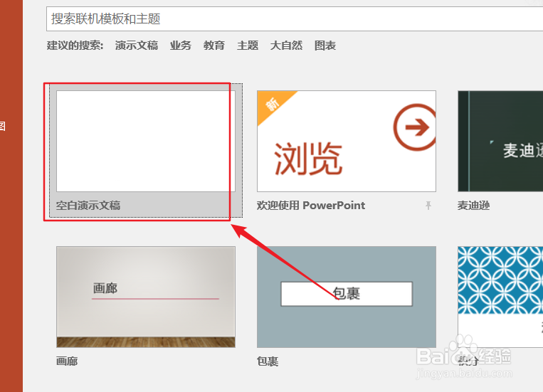Screen dimensions: 543x392
Task: Choose the 画廊 gallery template thumbnail
Action: (x=146, y=297)
